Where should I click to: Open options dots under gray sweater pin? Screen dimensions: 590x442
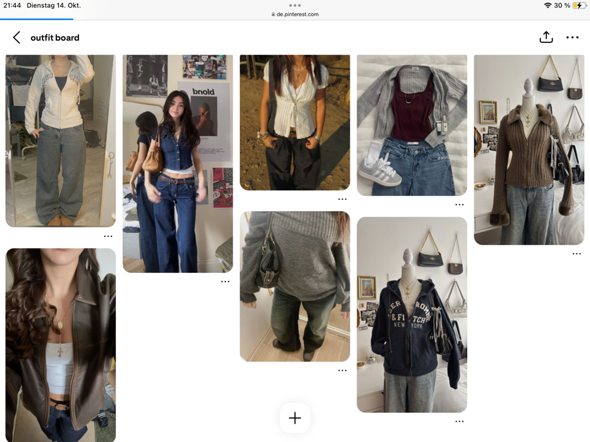342,371
